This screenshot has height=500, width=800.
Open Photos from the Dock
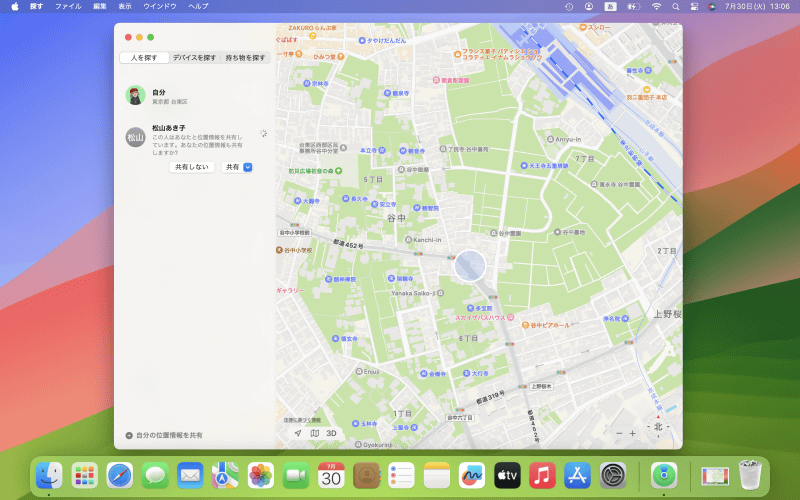[x=261, y=476]
